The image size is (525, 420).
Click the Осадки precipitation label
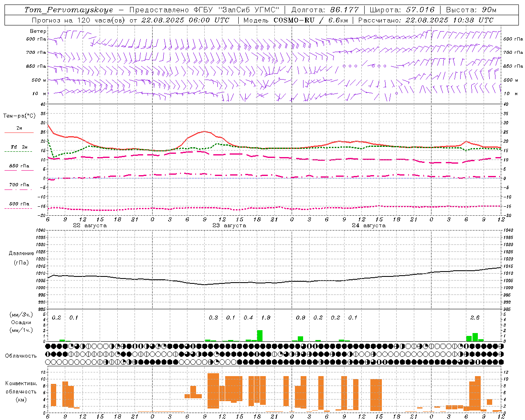[21, 322]
